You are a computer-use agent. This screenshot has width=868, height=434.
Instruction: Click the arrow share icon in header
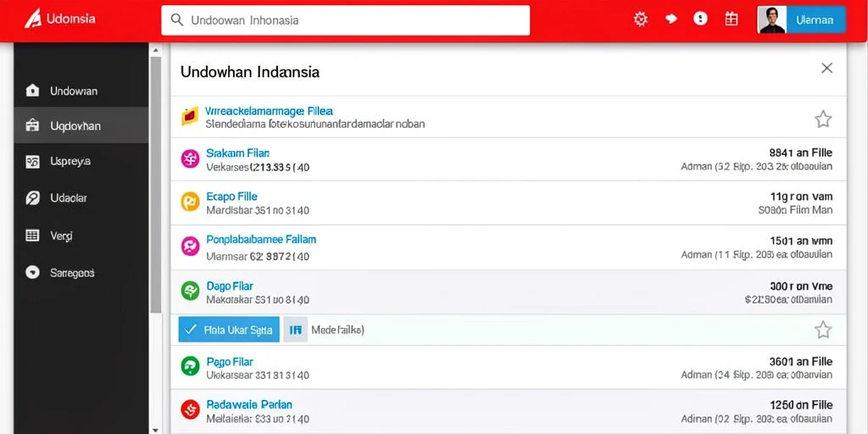click(x=671, y=19)
